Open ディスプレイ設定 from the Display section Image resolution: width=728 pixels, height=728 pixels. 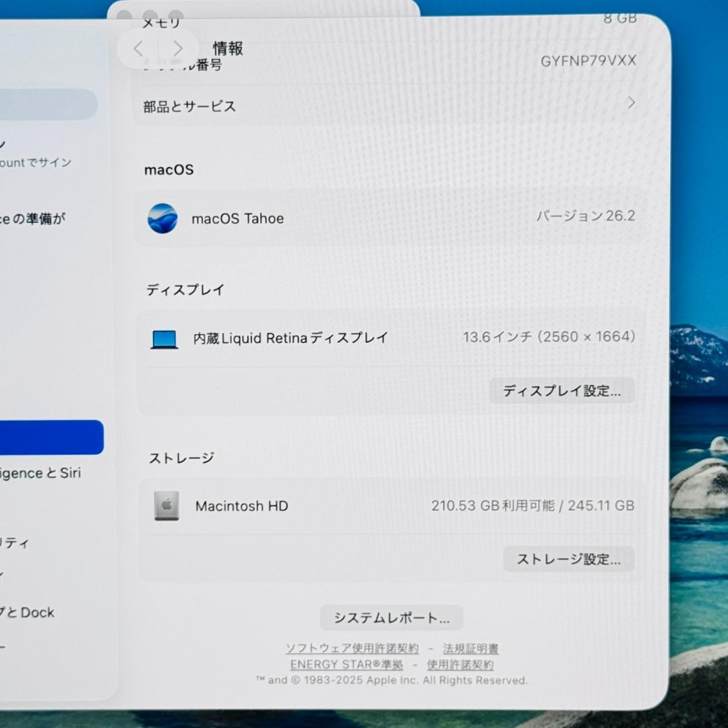point(562,390)
